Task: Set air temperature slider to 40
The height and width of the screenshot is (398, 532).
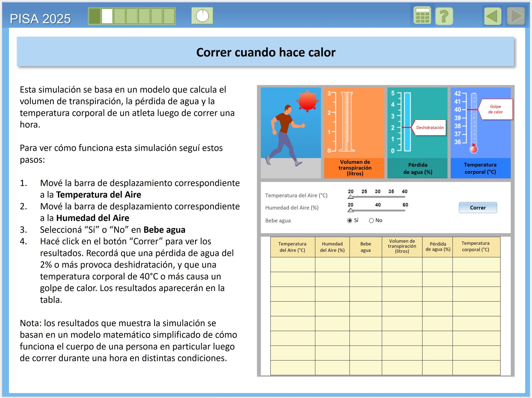Action: [x=405, y=197]
